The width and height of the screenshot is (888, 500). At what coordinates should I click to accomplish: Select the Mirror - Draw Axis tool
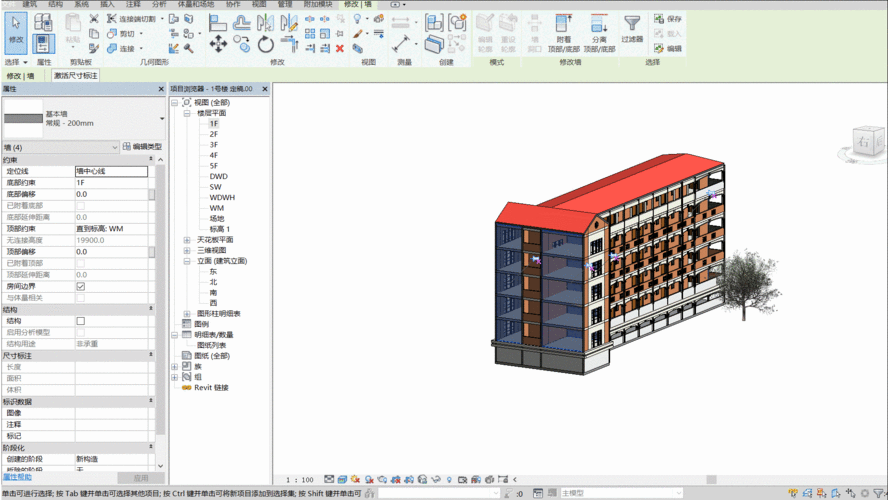point(288,23)
